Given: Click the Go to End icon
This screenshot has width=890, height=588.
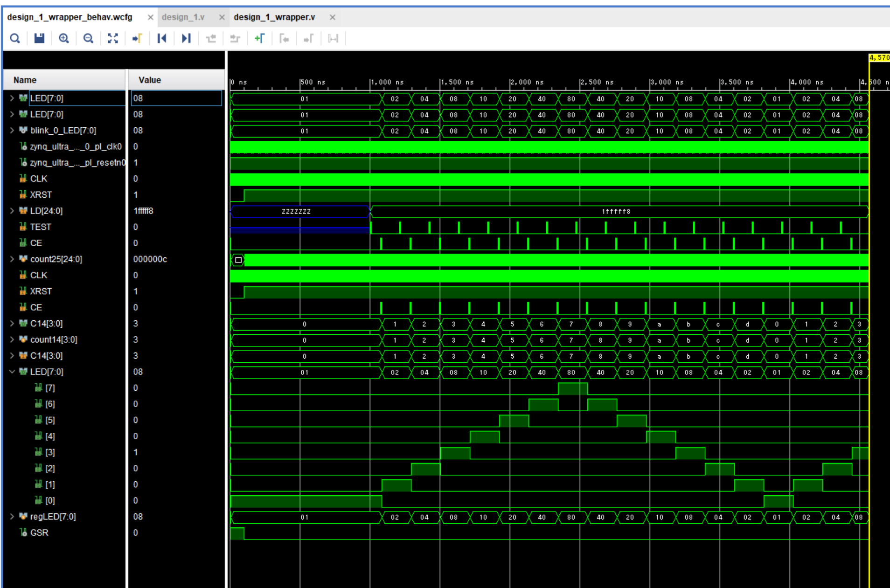Looking at the screenshot, I should [186, 38].
